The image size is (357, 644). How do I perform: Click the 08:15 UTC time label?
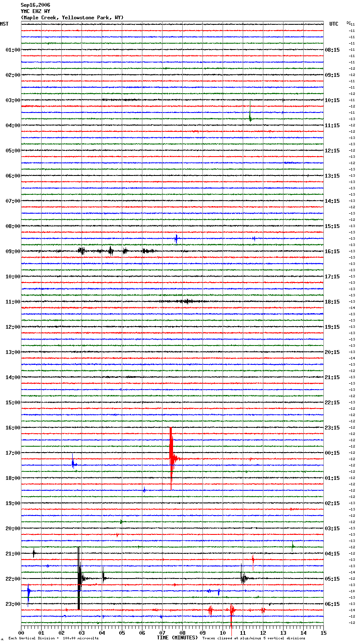pos(332,50)
